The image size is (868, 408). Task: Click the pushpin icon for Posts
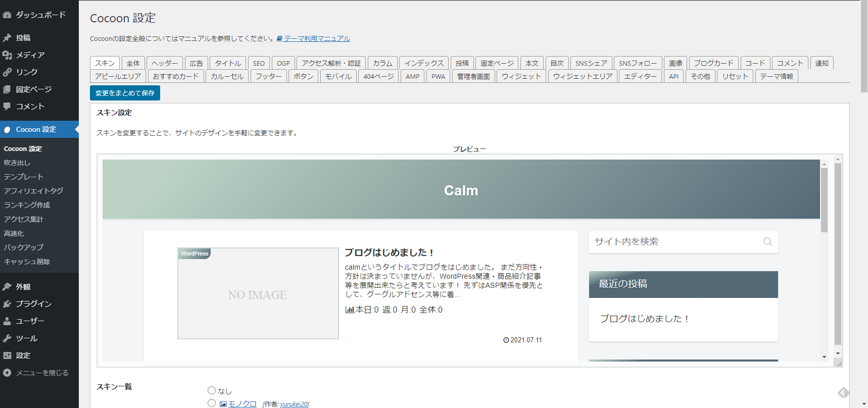point(7,38)
